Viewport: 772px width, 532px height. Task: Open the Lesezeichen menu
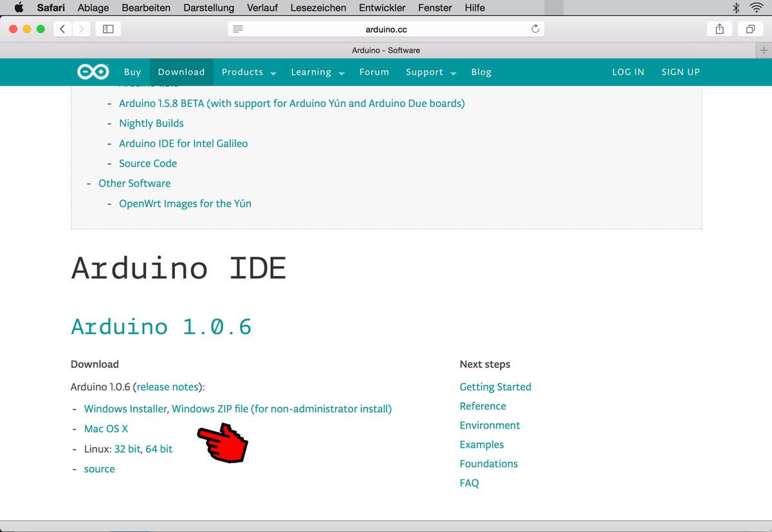(x=318, y=8)
